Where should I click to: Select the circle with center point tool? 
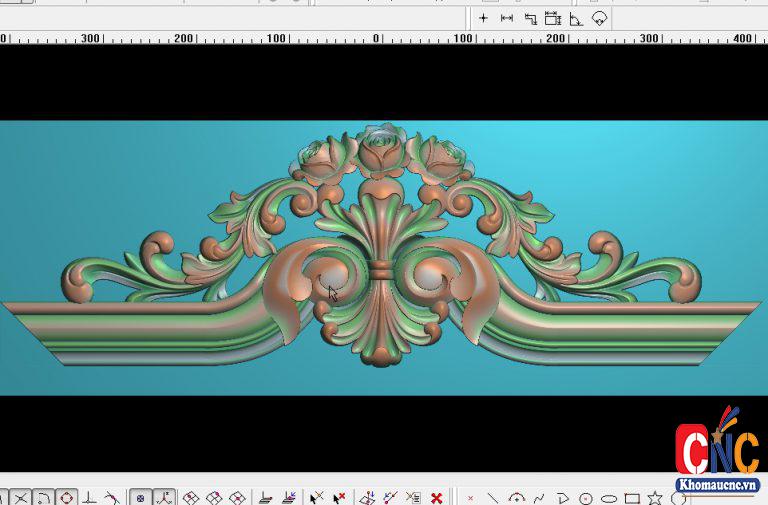[x=586, y=497]
